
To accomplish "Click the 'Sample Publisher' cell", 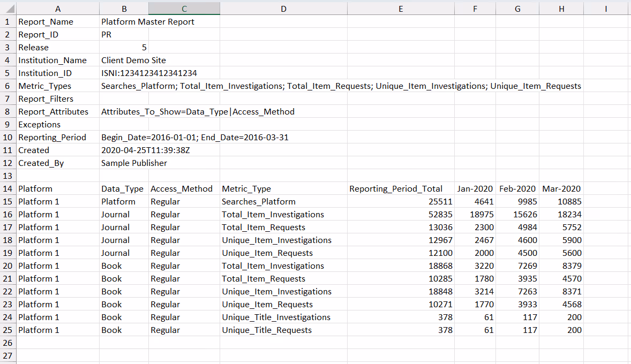I will (134, 163).
